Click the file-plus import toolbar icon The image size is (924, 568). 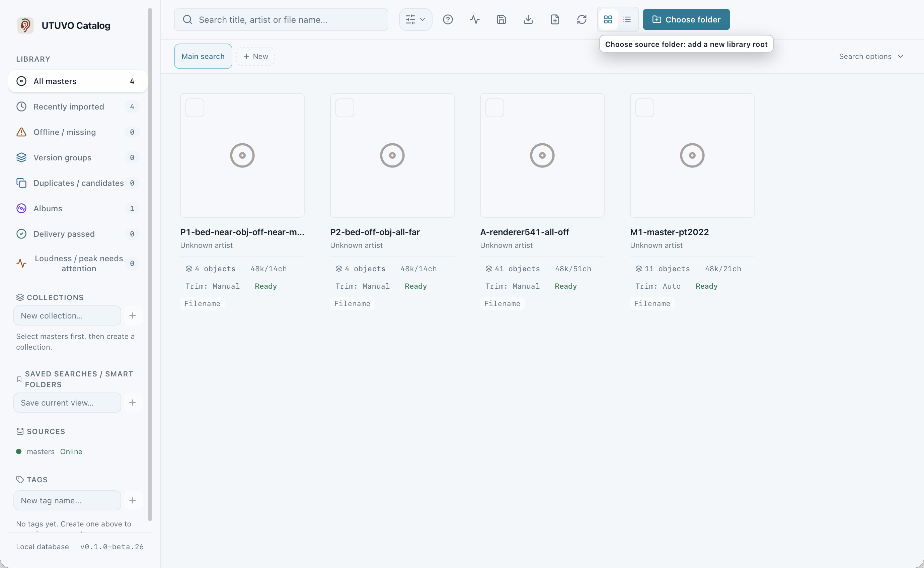[554, 19]
